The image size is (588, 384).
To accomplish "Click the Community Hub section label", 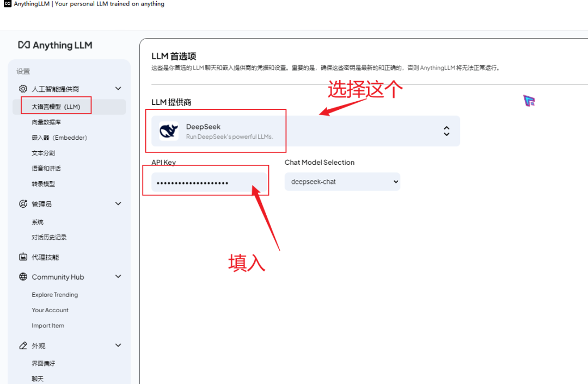I will (x=58, y=277).
